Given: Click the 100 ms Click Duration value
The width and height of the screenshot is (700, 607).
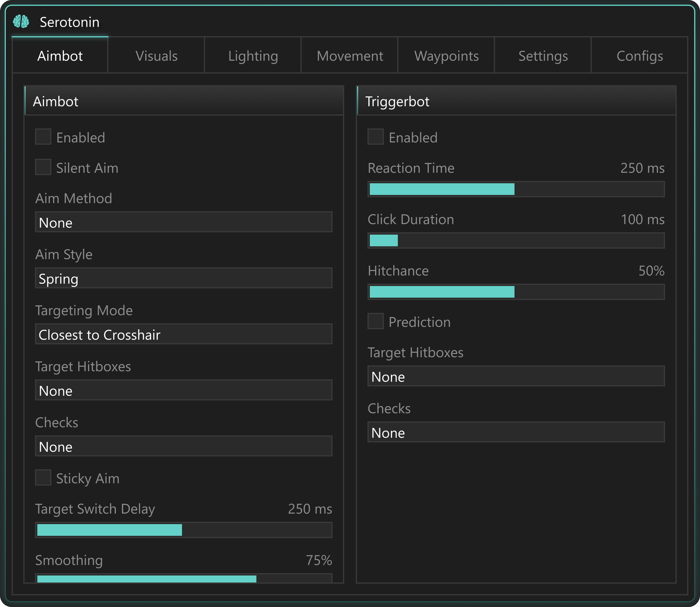Looking at the screenshot, I should pos(643,220).
